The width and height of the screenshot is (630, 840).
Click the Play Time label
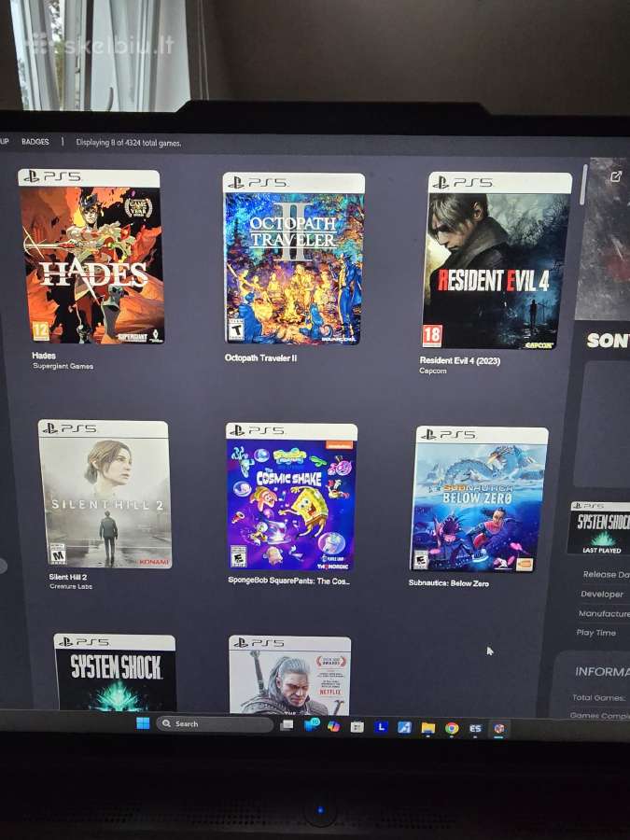595,633
